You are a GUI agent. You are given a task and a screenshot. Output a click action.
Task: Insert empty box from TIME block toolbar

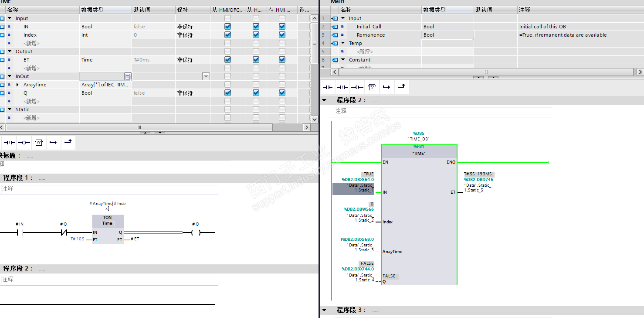(x=38, y=143)
